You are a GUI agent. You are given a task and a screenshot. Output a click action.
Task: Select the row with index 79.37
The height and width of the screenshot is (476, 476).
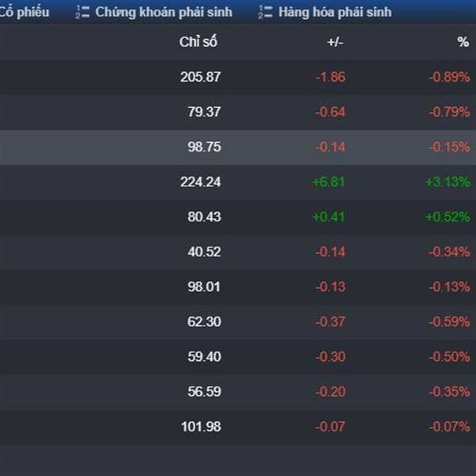(x=238, y=112)
